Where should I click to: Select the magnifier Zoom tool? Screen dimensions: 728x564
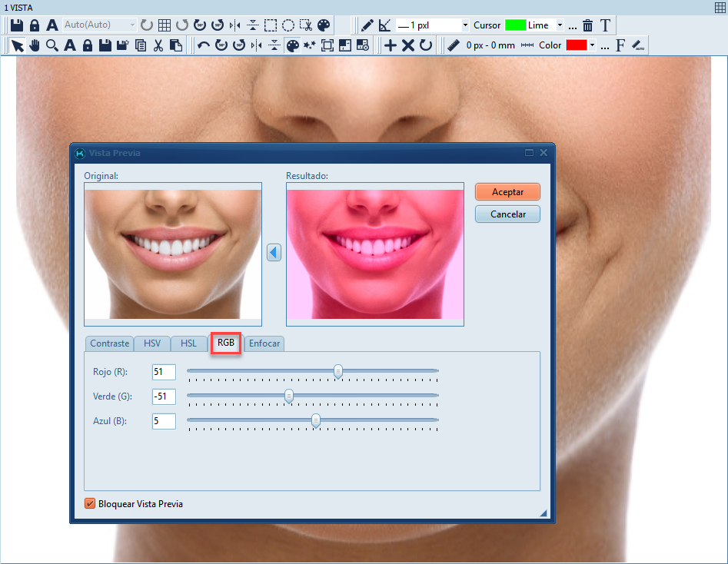[x=52, y=45]
